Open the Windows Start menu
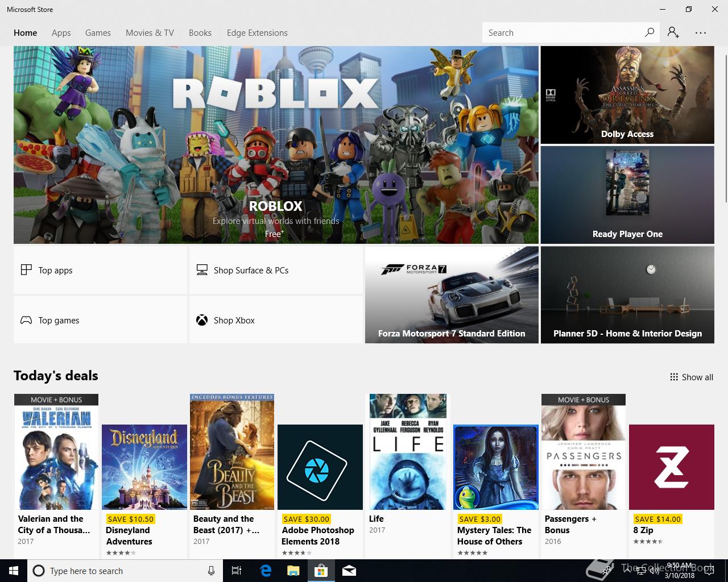Image resolution: width=728 pixels, height=582 pixels. [x=14, y=571]
